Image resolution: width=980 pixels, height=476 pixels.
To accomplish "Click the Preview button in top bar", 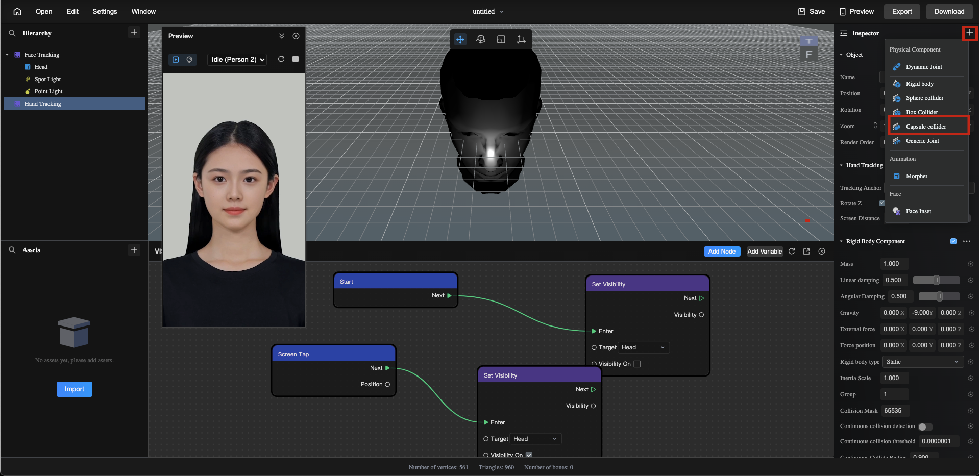I will (856, 11).
